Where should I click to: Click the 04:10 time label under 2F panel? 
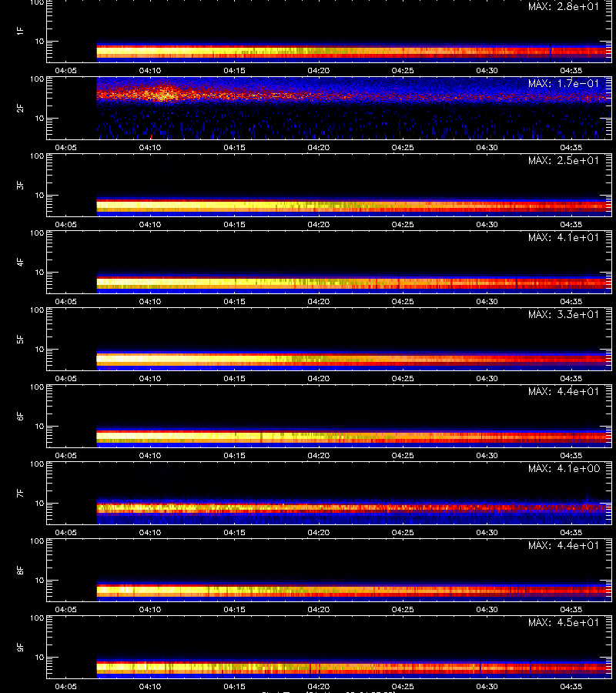[150, 147]
